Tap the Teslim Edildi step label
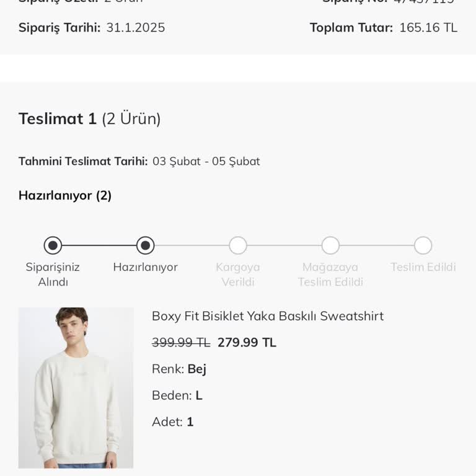The width and height of the screenshot is (476, 476). pos(423,267)
